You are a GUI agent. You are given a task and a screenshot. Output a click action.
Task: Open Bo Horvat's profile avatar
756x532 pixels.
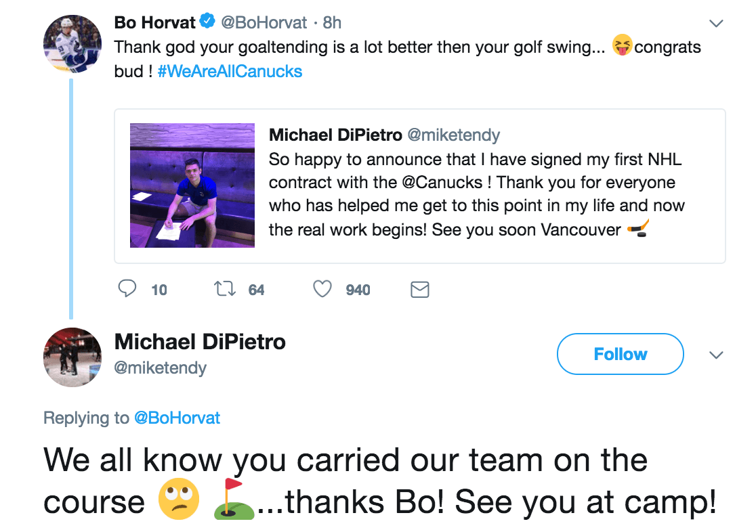72,43
